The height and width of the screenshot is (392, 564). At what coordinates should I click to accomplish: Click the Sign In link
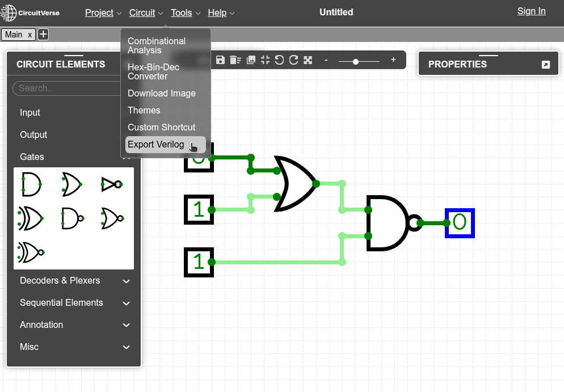531,11
